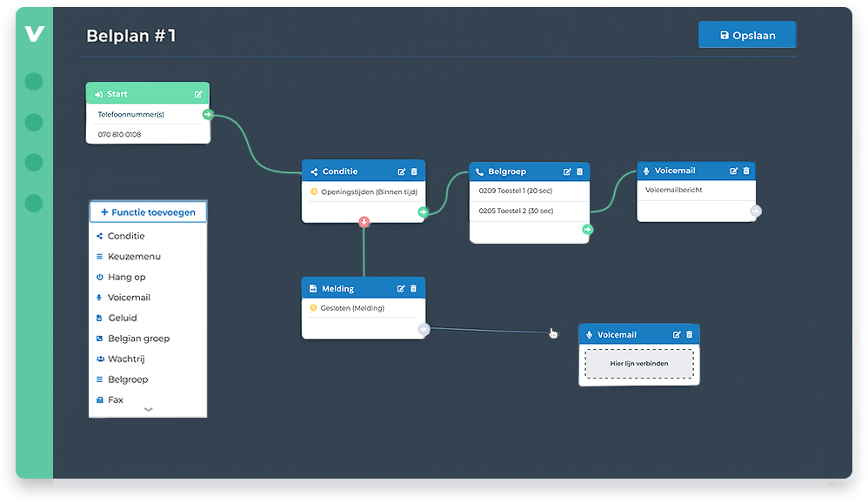Click the edit icon on Start node
868x503 pixels.
pyautogui.click(x=198, y=94)
